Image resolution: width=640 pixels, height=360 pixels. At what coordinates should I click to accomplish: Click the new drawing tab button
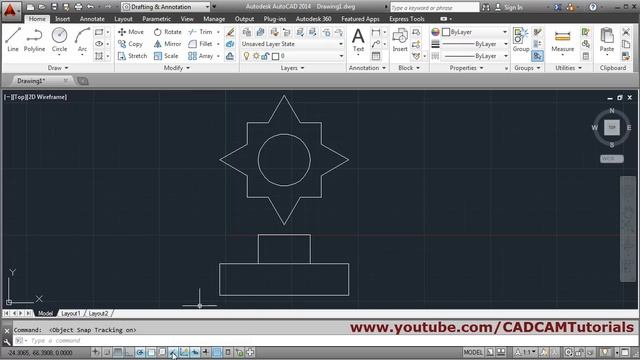pyautogui.click(x=83, y=81)
